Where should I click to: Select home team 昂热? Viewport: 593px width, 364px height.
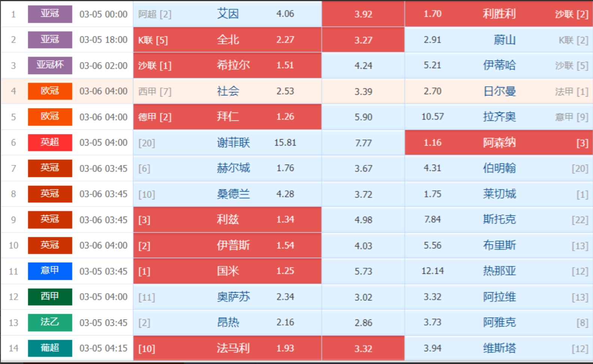tap(228, 322)
